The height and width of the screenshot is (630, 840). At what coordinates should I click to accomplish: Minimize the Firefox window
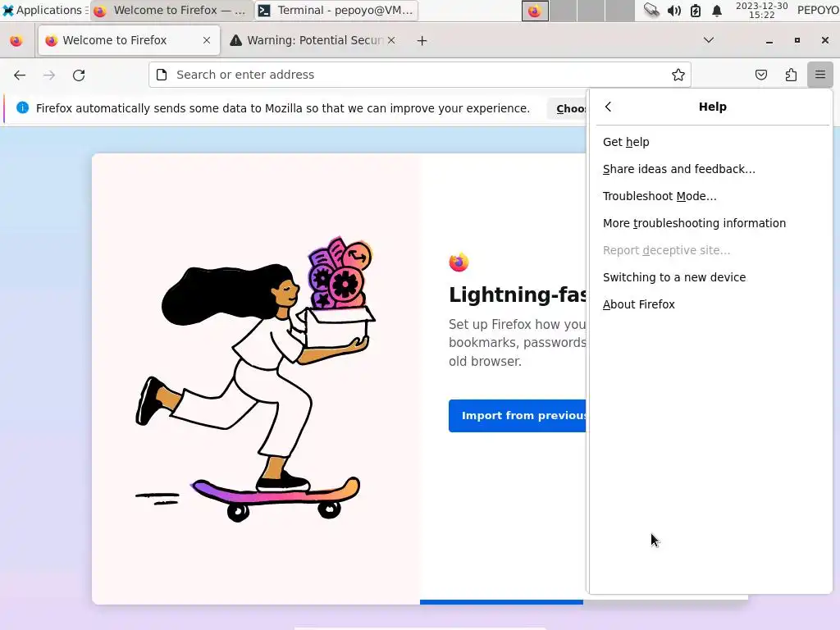pyautogui.click(x=769, y=41)
